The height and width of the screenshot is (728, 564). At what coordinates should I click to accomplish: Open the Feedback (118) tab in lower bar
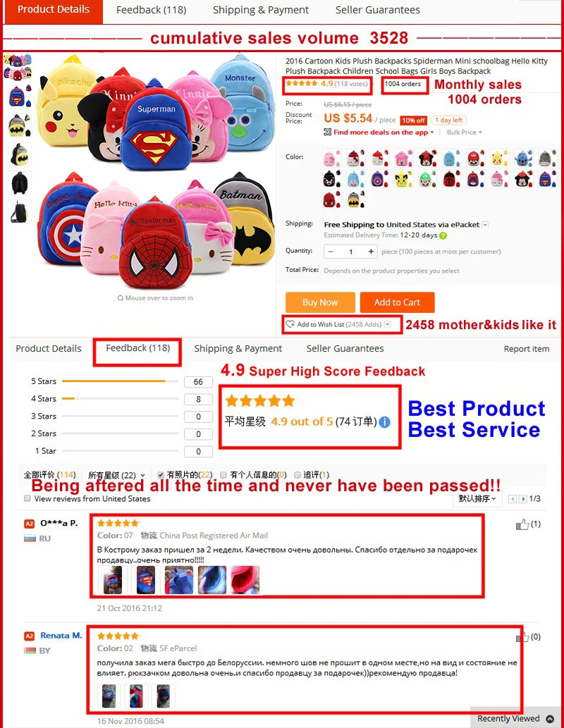pyautogui.click(x=138, y=348)
